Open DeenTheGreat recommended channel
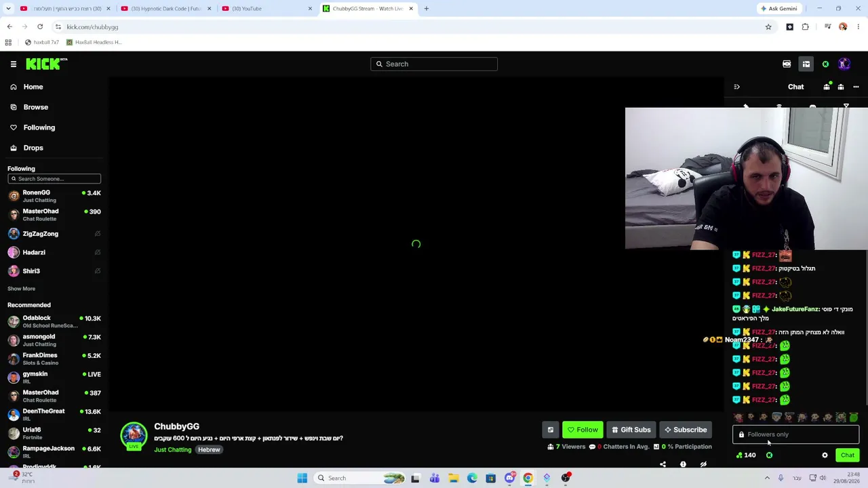This screenshot has width=868, height=488. click(54, 414)
